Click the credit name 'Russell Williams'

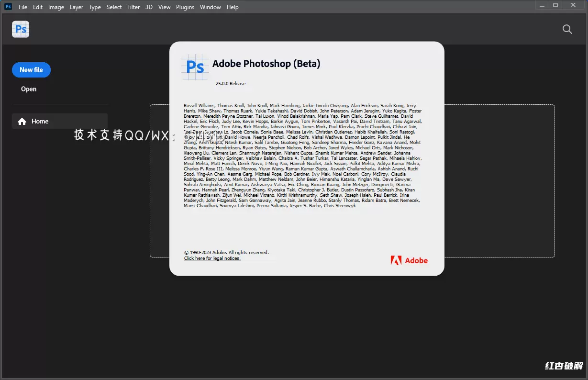pos(199,105)
